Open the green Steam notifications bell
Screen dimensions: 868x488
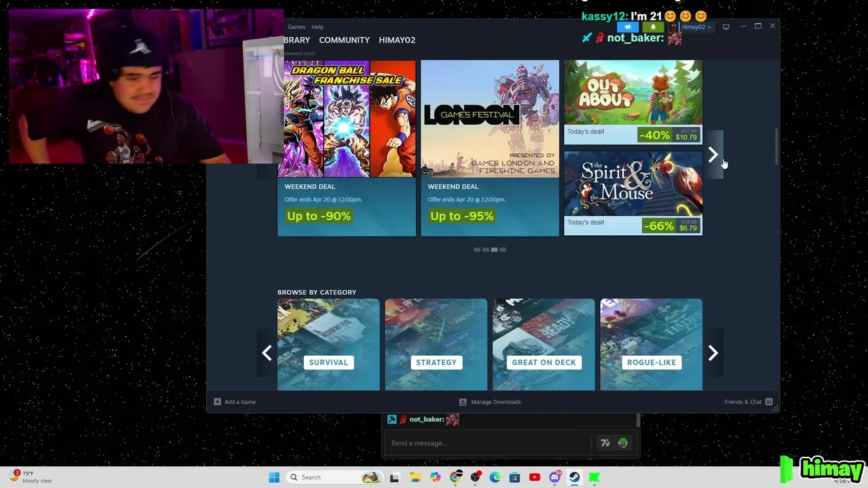(x=653, y=27)
